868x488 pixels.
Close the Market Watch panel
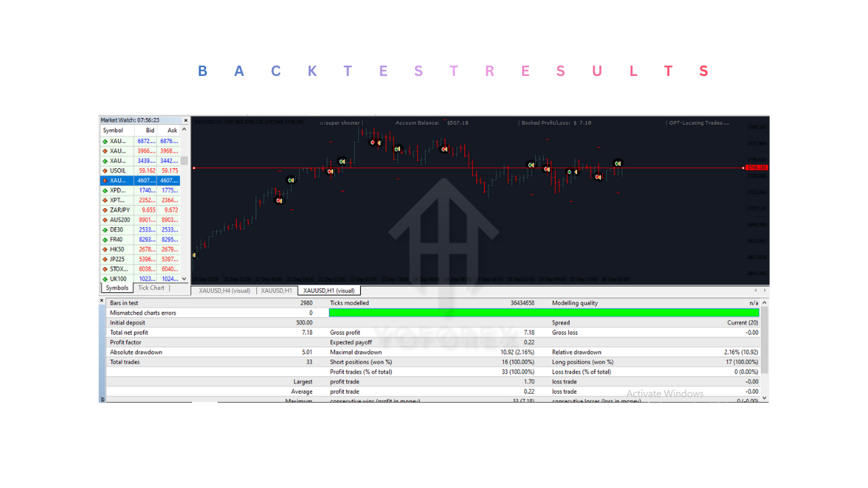click(186, 121)
